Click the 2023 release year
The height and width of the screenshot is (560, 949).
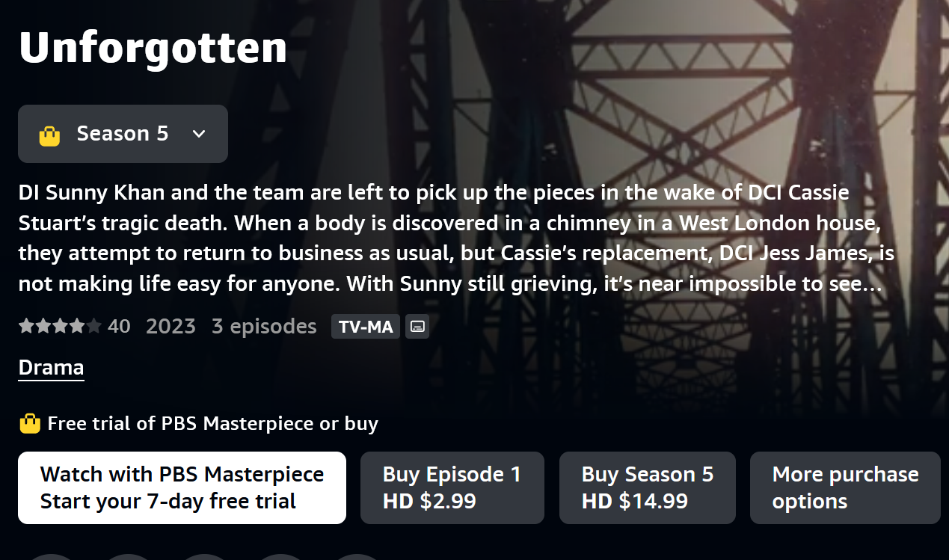pyautogui.click(x=171, y=327)
